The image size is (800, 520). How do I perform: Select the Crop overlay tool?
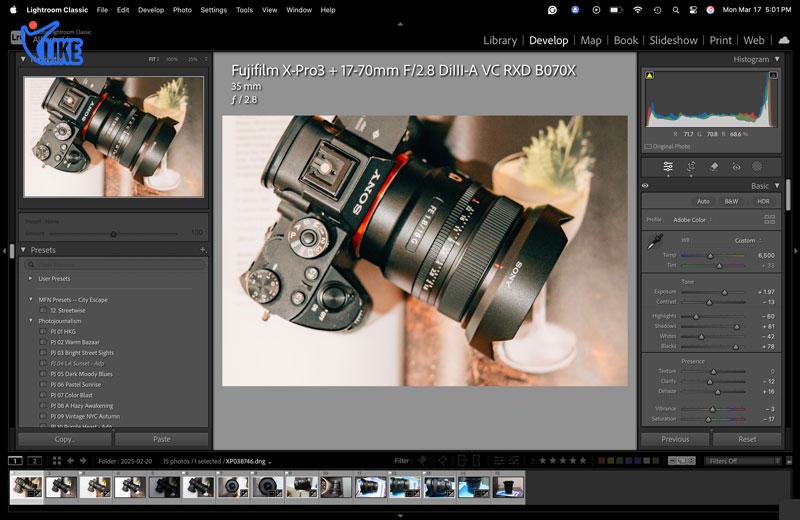691,167
